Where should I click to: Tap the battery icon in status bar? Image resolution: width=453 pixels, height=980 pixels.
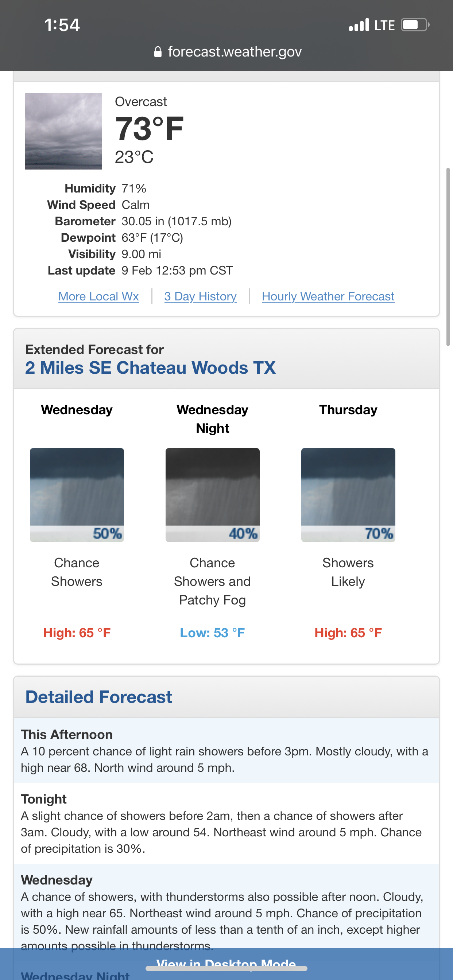415,25
